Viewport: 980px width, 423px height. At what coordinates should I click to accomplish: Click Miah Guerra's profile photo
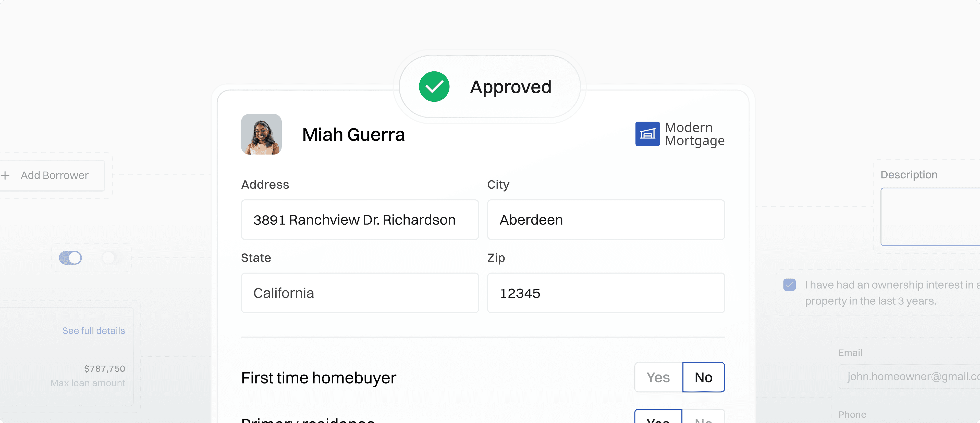point(261,134)
